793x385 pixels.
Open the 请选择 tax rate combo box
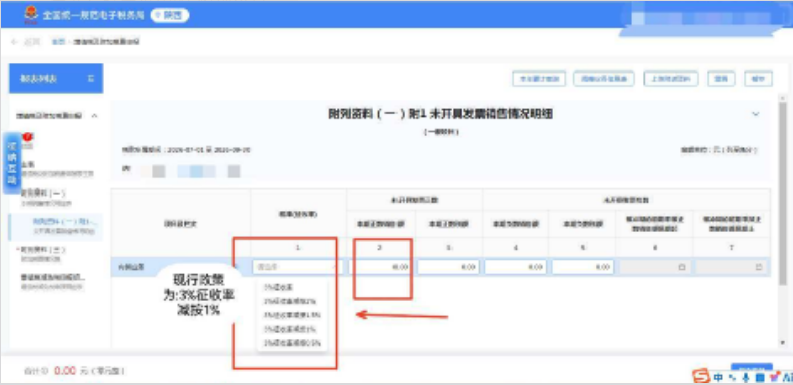pos(297,267)
